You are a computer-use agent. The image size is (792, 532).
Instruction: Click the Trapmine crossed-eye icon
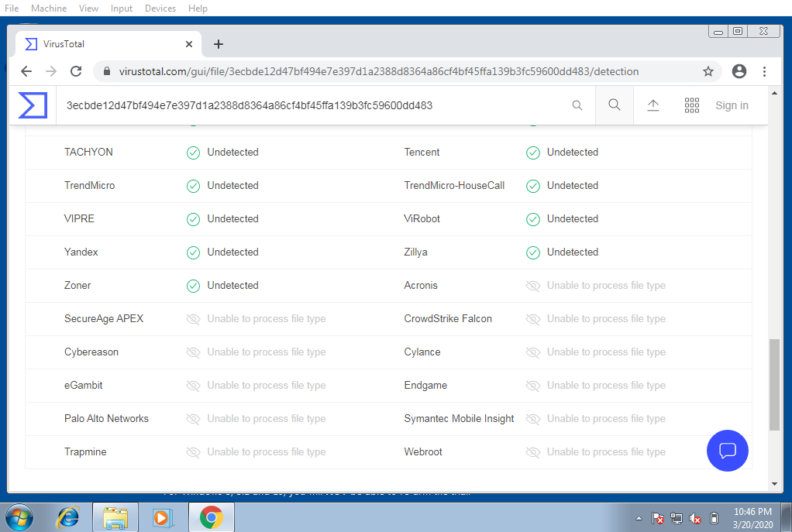(194, 452)
